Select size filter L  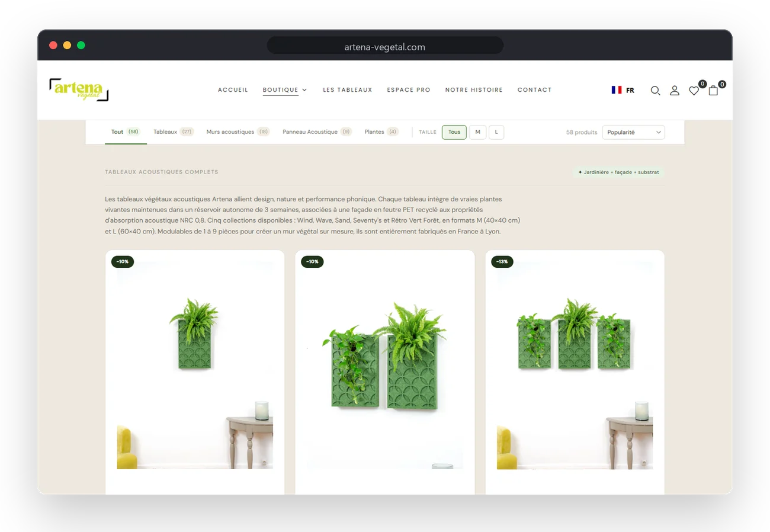[x=496, y=132]
